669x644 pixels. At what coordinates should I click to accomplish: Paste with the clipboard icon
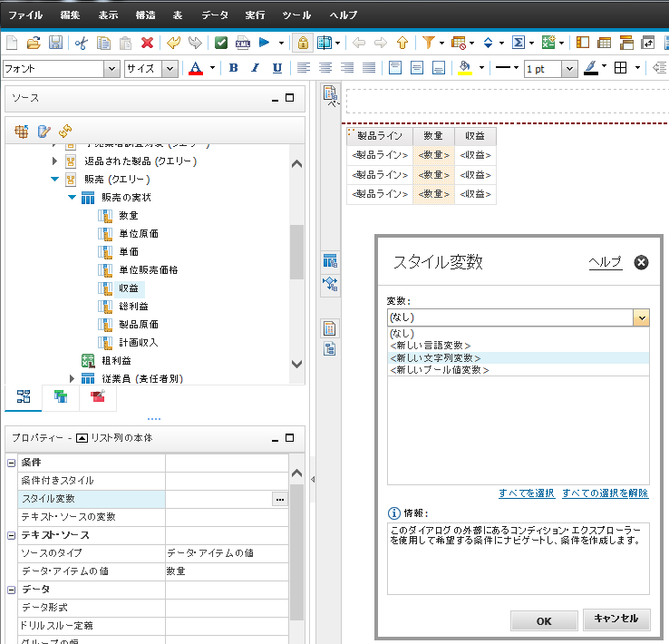125,43
